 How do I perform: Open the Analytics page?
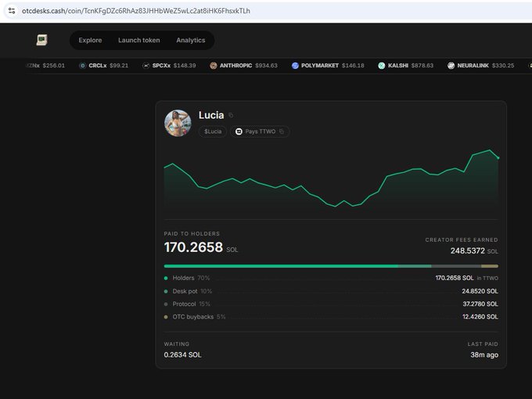point(191,40)
